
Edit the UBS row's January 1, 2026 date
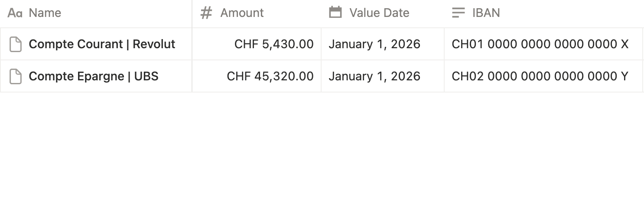pyautogui.click(x=383, y=76)
